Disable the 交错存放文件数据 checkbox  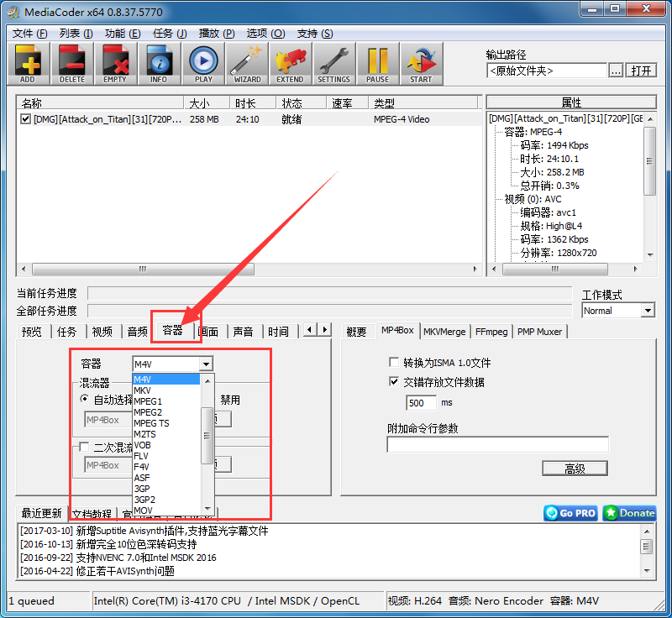coord(393,382)
